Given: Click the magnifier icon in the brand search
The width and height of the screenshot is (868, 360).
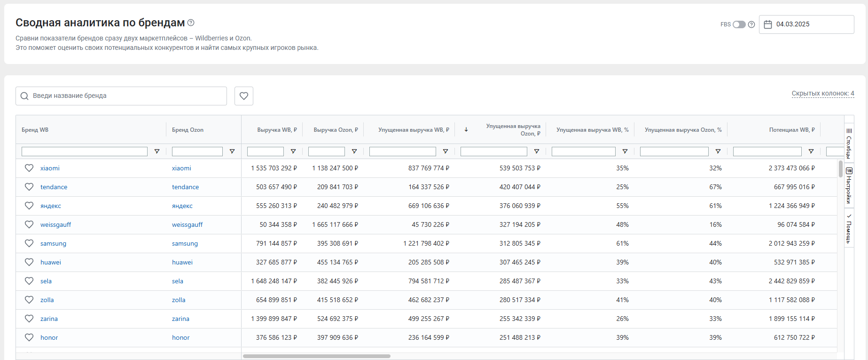Looking at the screenshot, I should (x=24, y=96).
